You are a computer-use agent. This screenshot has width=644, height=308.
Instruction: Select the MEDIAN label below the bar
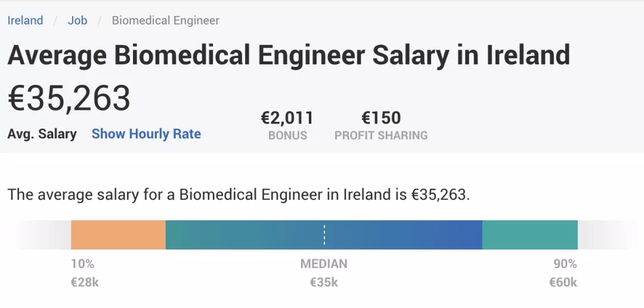324,264
